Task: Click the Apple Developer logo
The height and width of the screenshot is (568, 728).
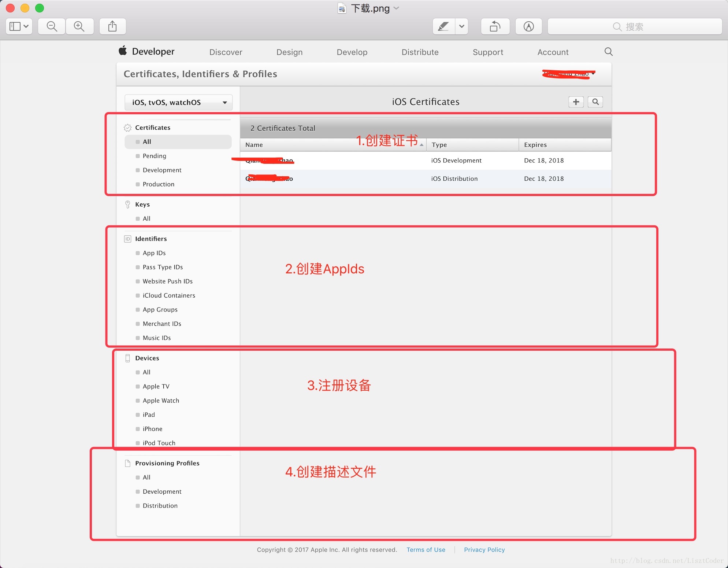Action: [x=123, y=51]
